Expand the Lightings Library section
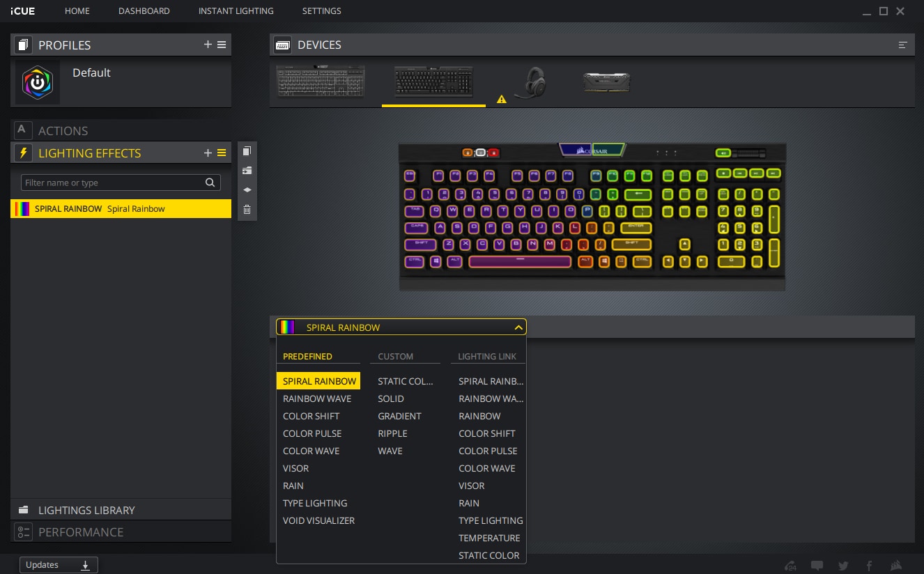The image size is (924, 574). [86, 510]
